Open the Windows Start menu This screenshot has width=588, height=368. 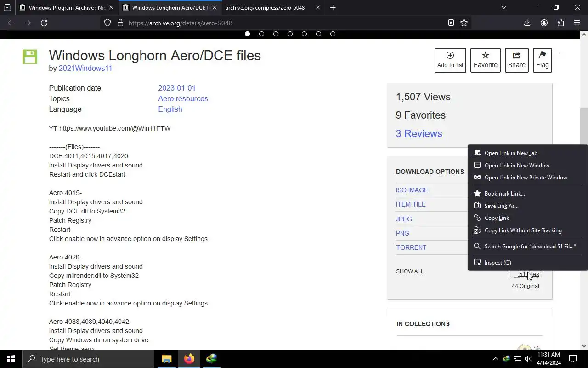(11, 359)
